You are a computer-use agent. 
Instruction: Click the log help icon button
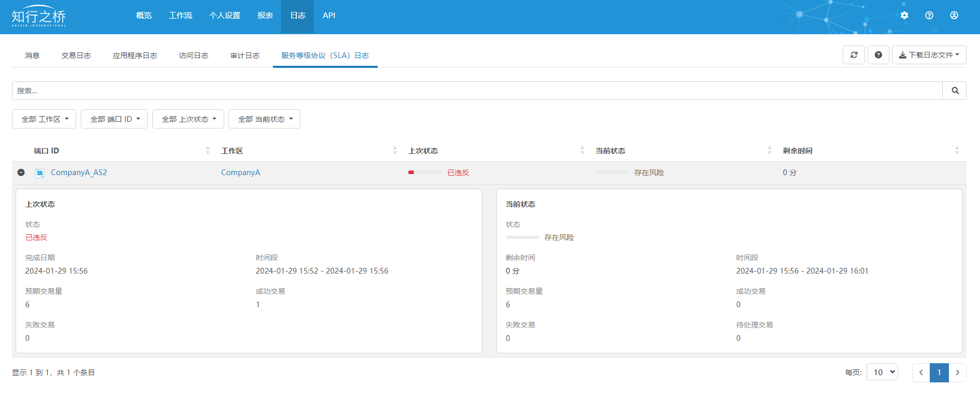coord(878,55)
